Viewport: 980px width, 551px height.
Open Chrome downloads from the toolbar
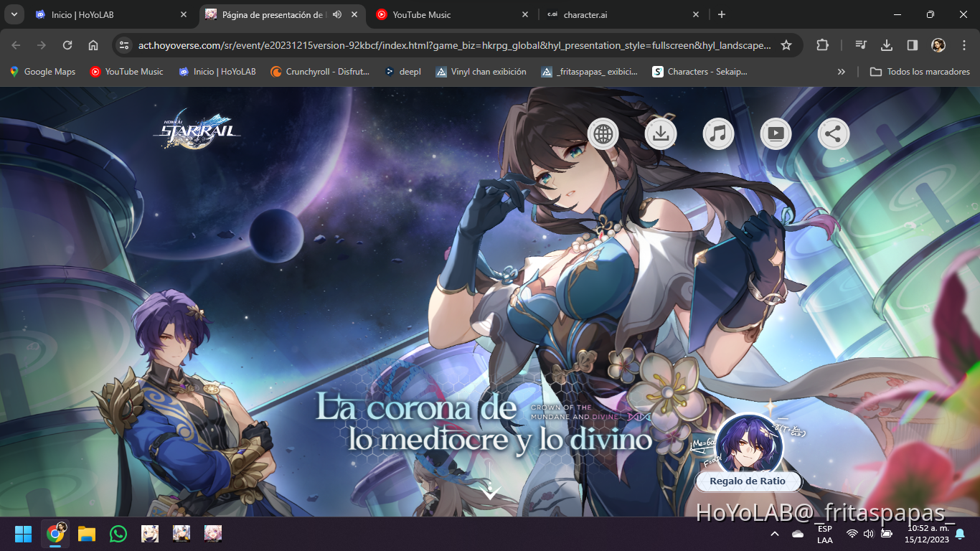pyautogui.click(x=886, y=44)
